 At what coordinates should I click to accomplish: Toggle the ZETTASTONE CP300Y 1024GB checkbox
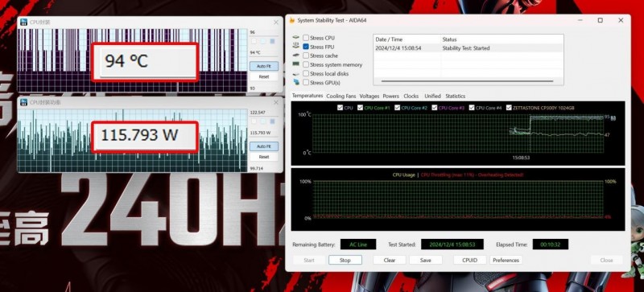(x=510, y=108)
